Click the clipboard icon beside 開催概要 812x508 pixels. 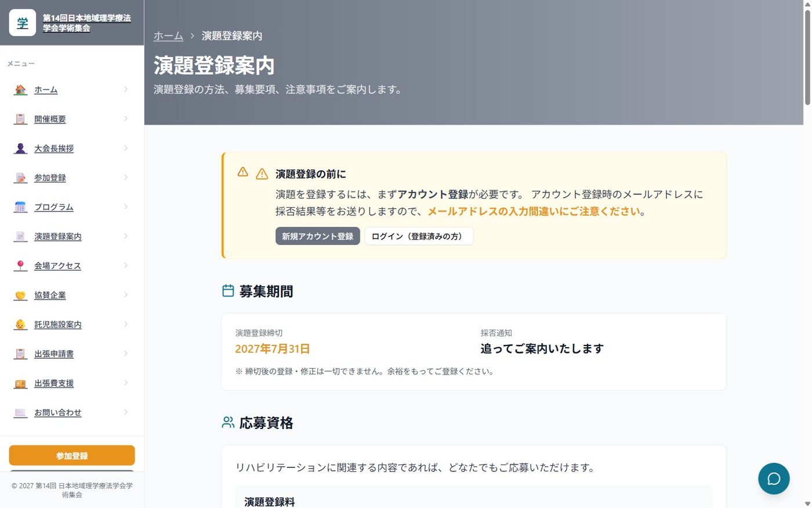click(20, 119)
